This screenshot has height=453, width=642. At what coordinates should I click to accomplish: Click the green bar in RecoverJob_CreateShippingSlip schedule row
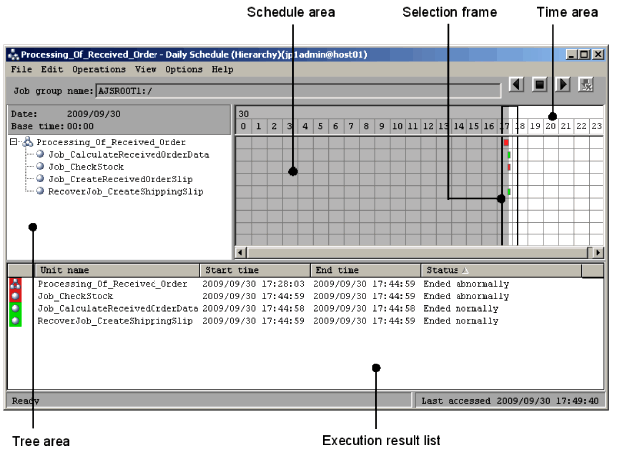(509, 192)
